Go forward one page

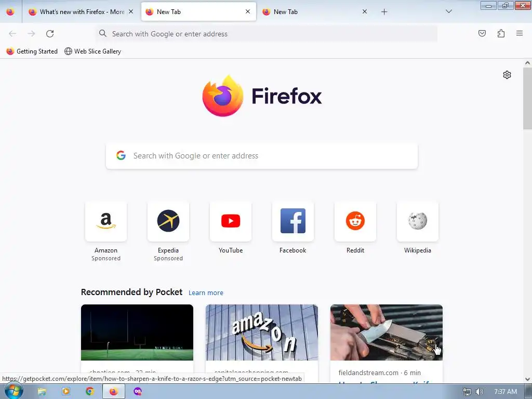point(31,34)
